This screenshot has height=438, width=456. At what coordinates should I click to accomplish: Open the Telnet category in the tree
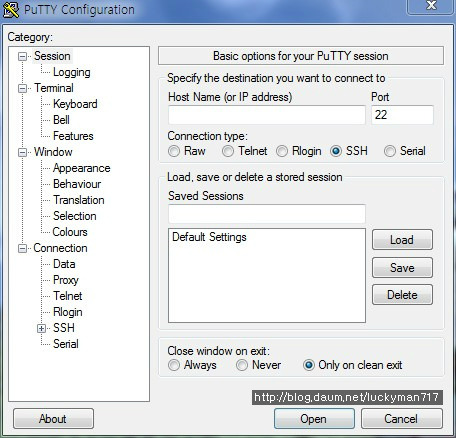(68, 296)
